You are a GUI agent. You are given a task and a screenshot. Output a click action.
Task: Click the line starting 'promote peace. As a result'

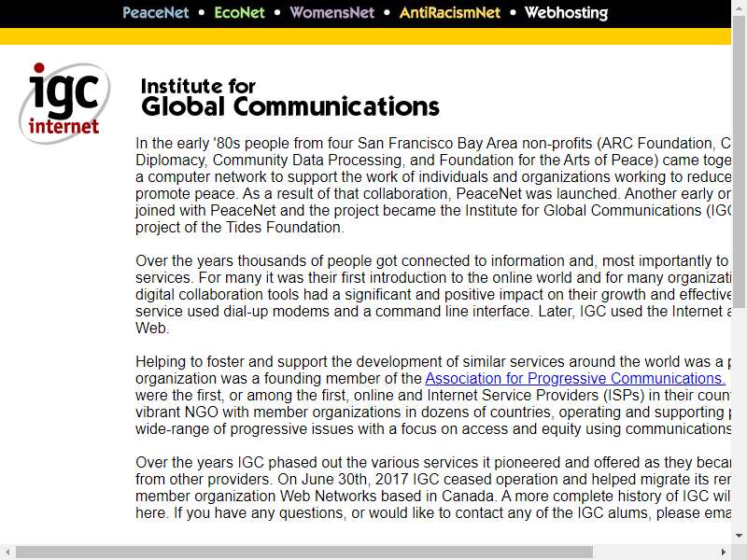[x=433, y=194]
